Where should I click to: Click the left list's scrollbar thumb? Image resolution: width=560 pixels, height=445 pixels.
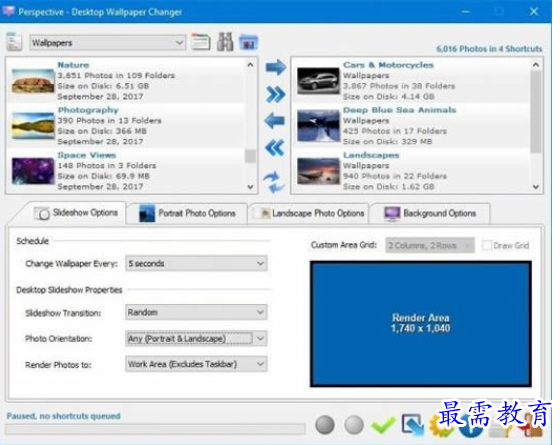coord(250,156)
